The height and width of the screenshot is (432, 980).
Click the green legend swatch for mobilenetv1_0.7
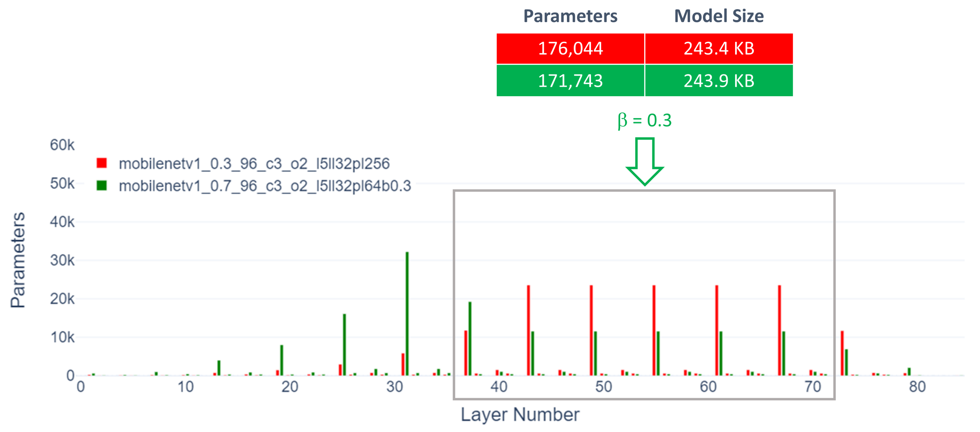102,186
